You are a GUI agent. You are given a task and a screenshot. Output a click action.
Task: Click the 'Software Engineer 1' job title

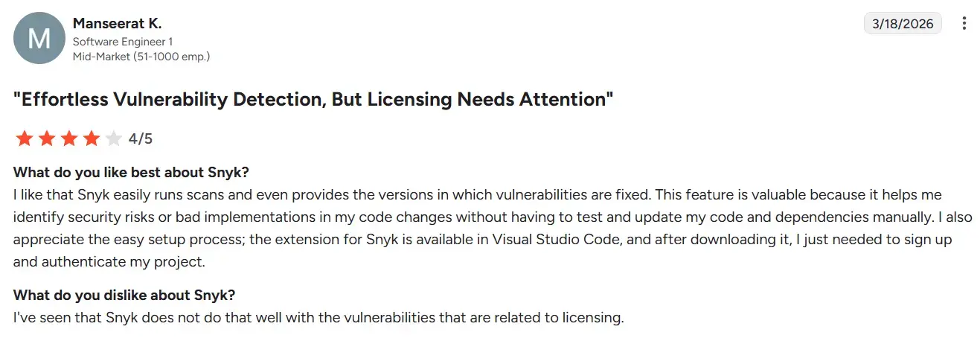123,42
